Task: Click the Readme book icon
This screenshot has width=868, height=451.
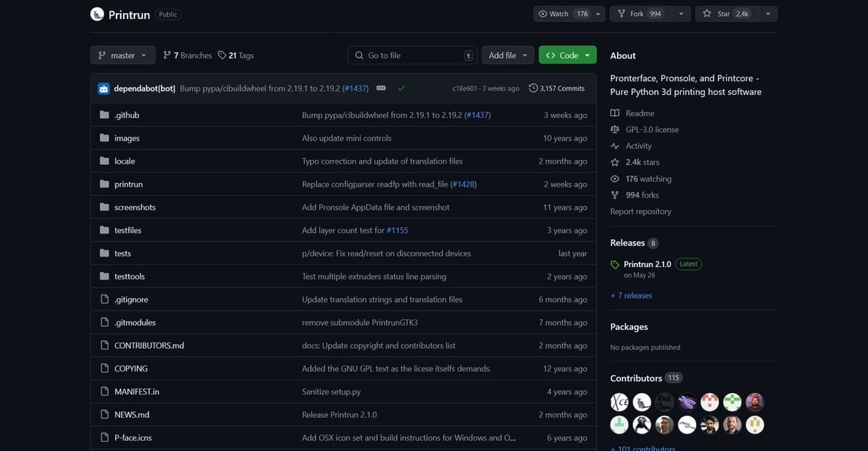Action: coord(615,113)
